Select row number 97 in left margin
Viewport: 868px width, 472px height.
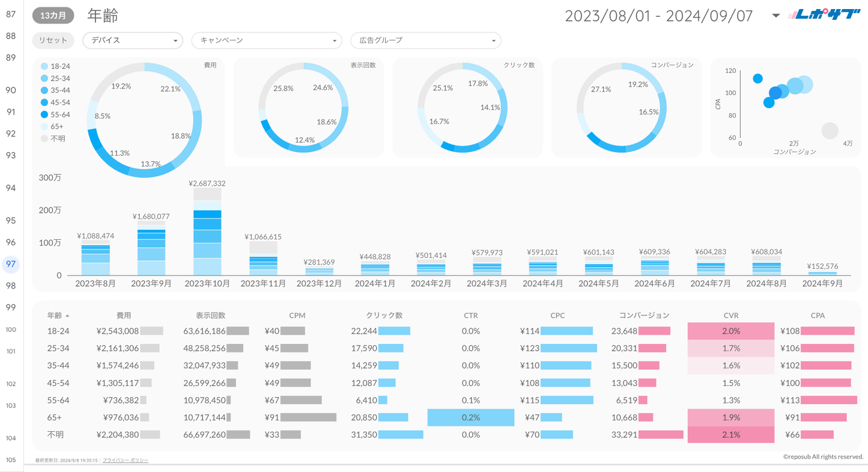(x=11, y=264)
